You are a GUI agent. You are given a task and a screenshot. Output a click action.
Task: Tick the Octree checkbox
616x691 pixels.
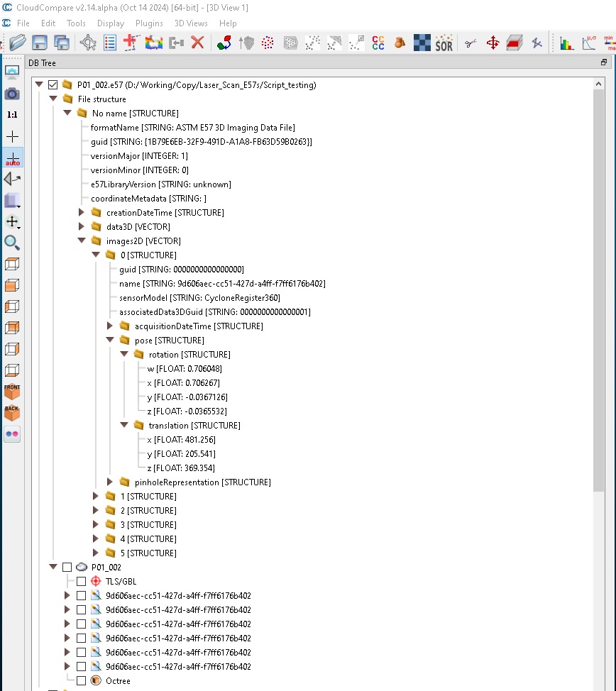pyautogui.click(x=81, y=681)
